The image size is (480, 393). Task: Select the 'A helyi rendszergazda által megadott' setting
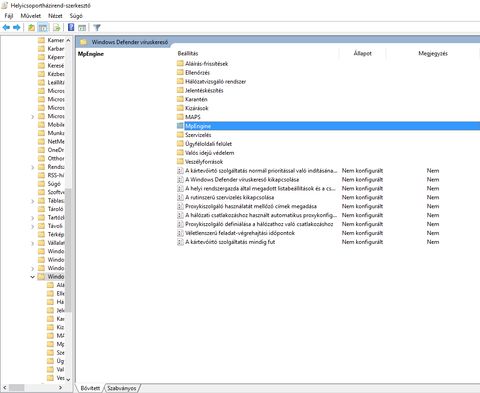pos(260,189)
